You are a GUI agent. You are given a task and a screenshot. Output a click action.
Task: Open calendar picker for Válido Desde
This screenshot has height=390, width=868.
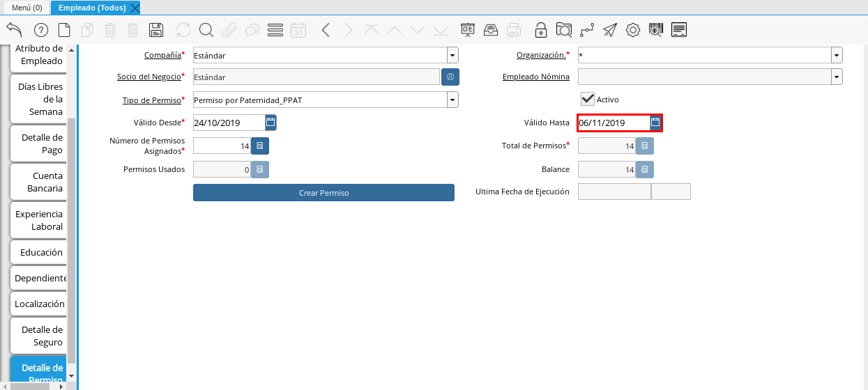point(271,123)
